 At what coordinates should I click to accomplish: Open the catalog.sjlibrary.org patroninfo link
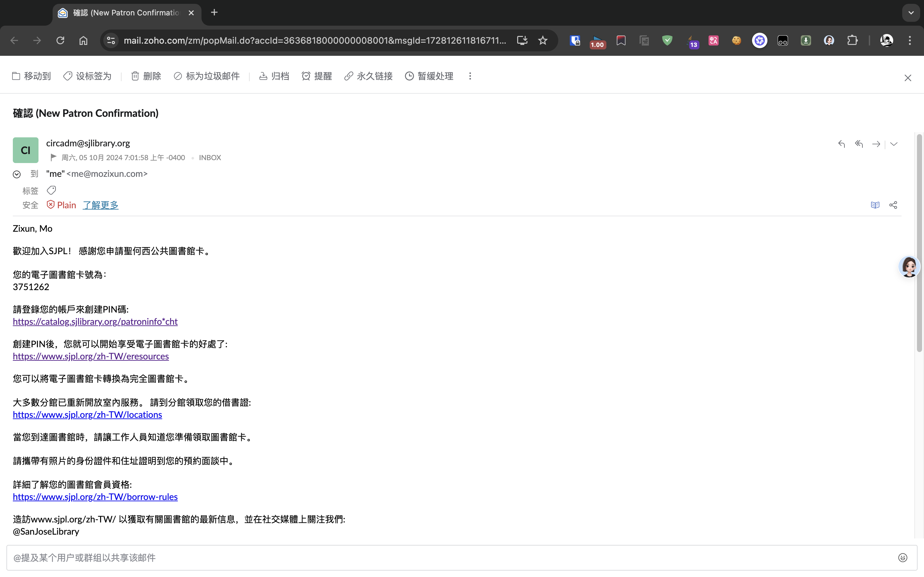(95, 321)
